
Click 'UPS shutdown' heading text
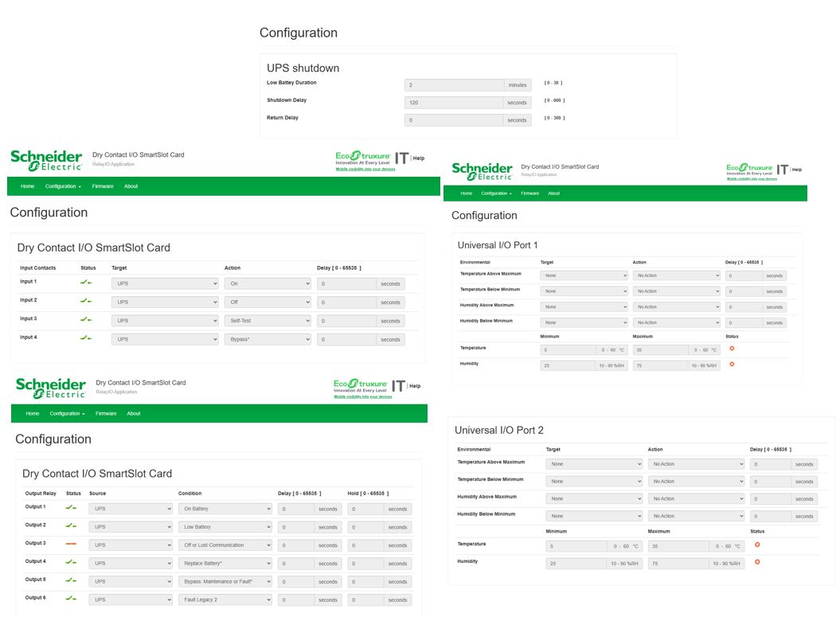[303, 68]
